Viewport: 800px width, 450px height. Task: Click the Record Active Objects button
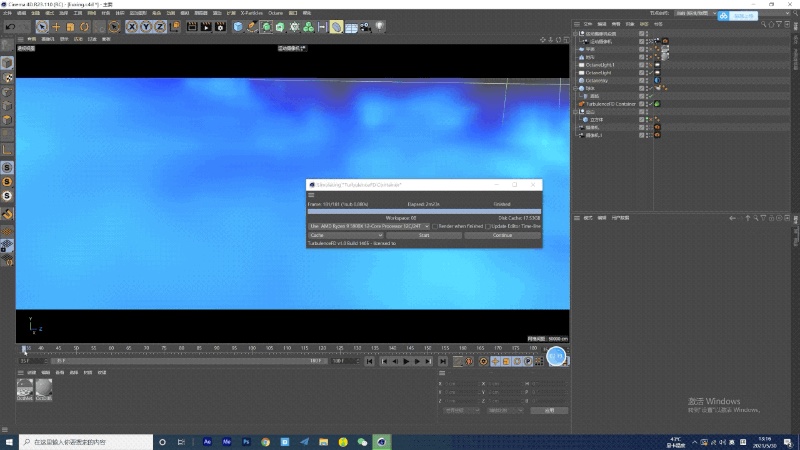(x=458, y=361)
